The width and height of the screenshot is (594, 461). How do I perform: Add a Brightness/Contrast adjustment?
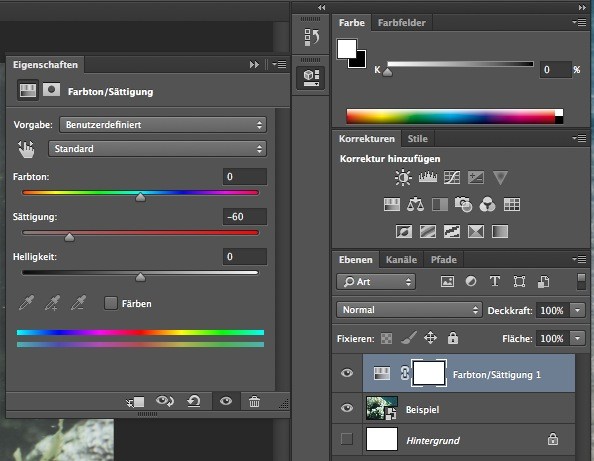(403, 177)
